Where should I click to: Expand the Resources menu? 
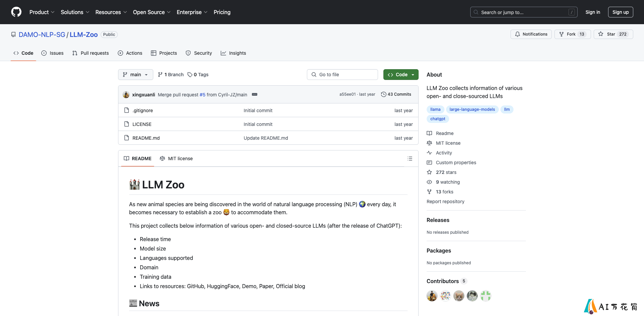pos(111,12)
